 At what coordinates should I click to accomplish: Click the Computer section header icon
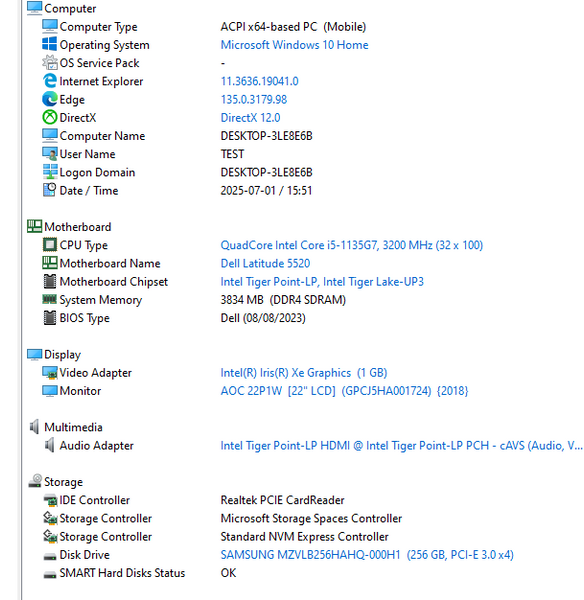[34, 8]
